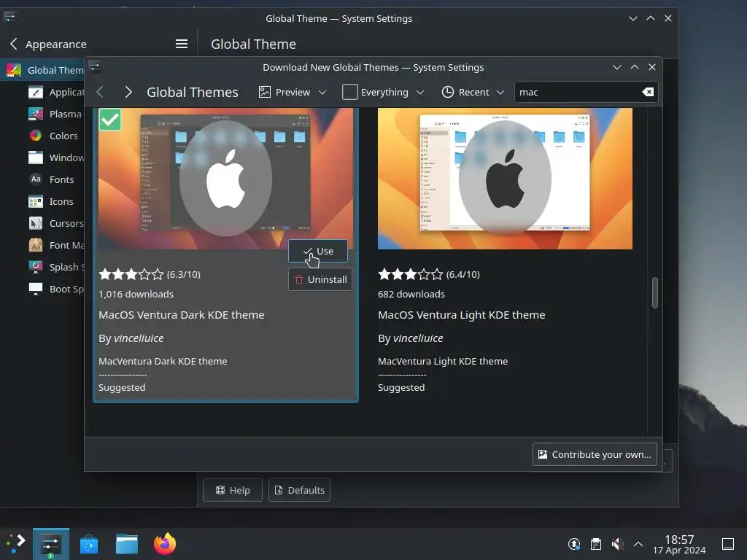The width and height of the screenshot is (747, 560).
Task: Open Dolphin file manager from taskbar
Action: [127, 544]
